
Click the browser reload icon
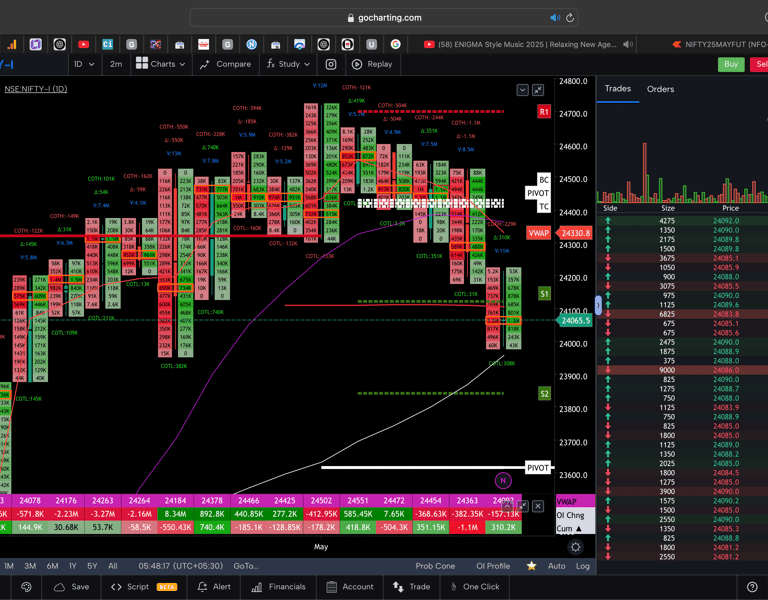click(x=570, y=18)
